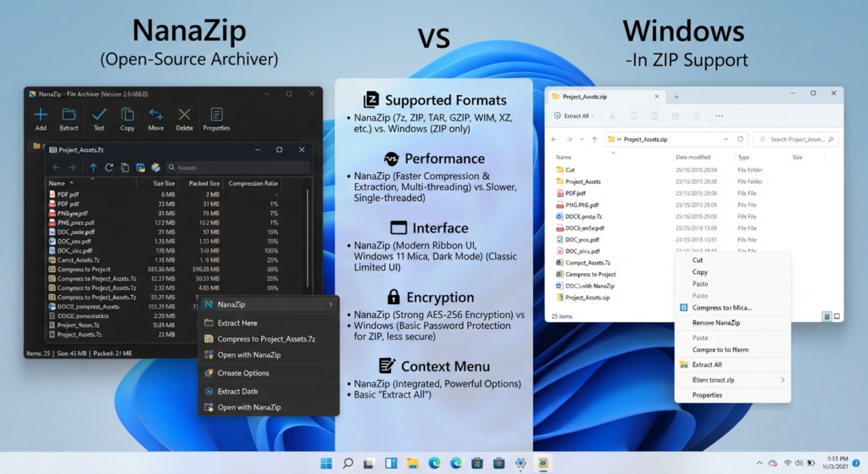The width and height of the screenshot is (868, 474).
Task: Switch Explorer to large icons view
Action: pos(837,316)
